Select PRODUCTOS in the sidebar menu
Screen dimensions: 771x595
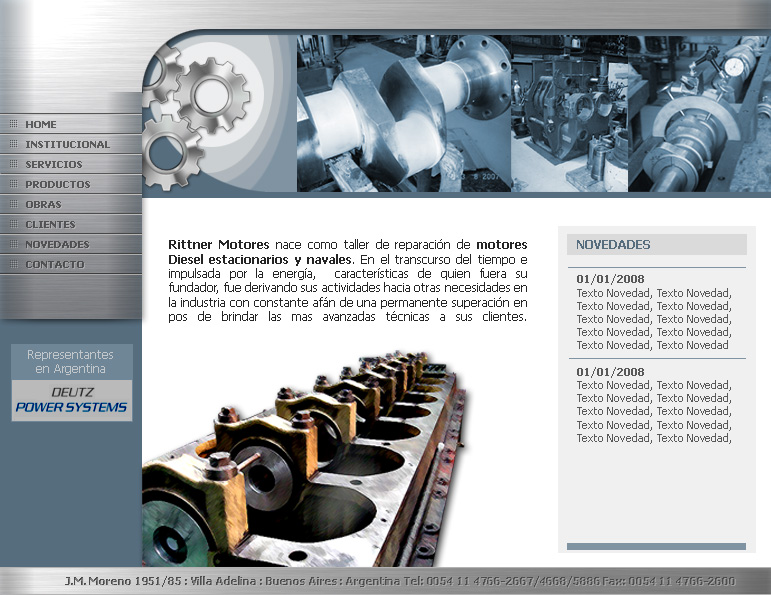[x=71, y=184]
